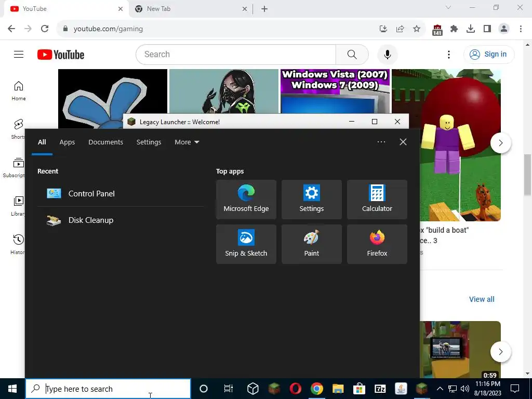This screenshot has width=532, height=399.
Task: Select the All search tab
Action: 42,142
